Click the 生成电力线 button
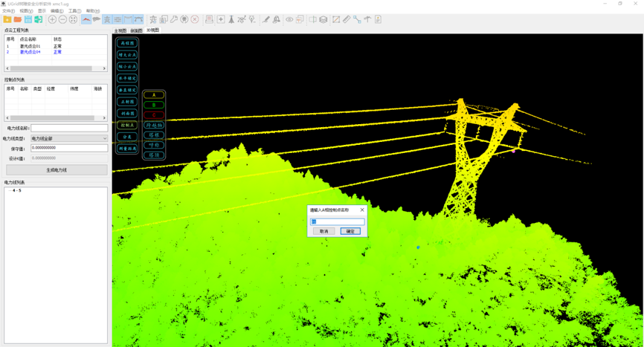 pos(57,170)
